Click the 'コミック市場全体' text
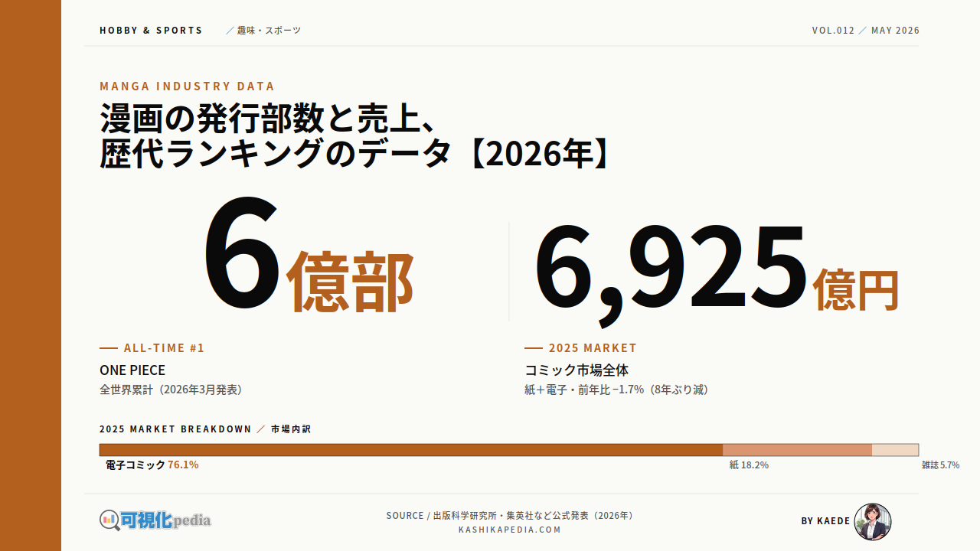Screen dimensions: 980x551 (x=577, y=370)
